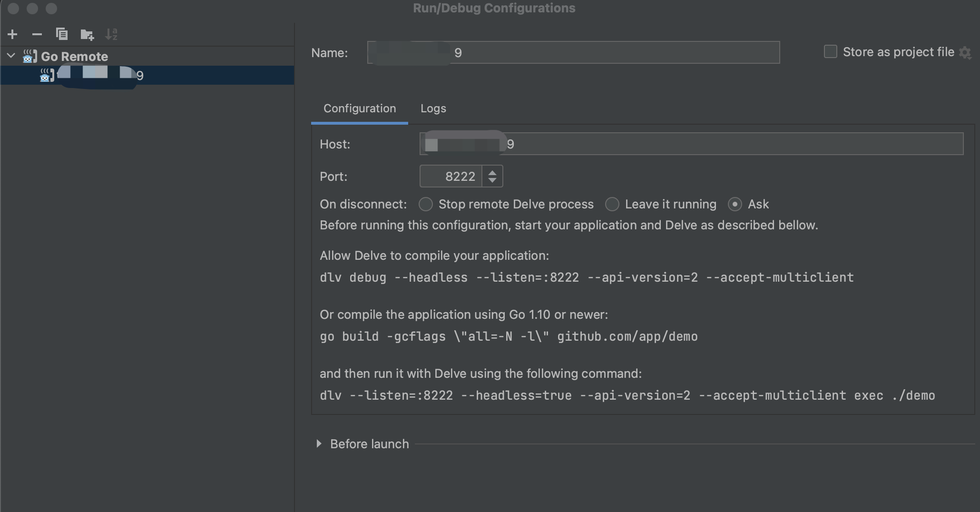Expand the Before launch section
Viewport: 980px width, 512px height.
pyautogui.click(x=319, y=444)
